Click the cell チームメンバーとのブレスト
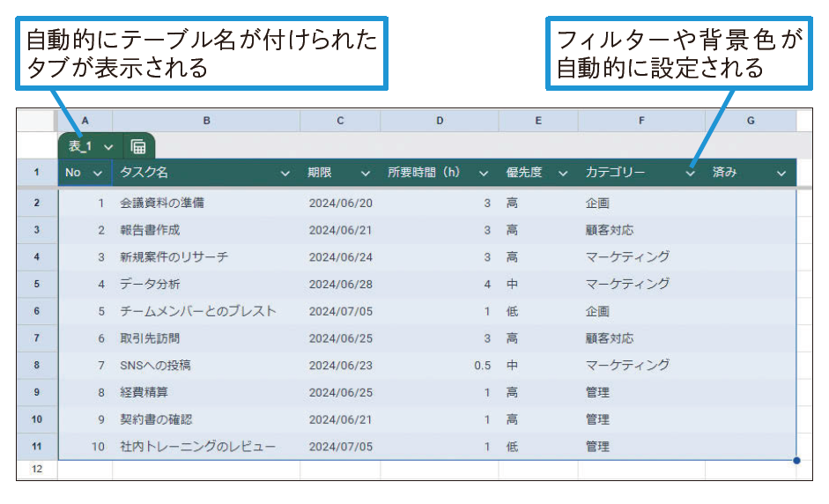The height and width of the screenshot is (504, 829). point(206,311)
